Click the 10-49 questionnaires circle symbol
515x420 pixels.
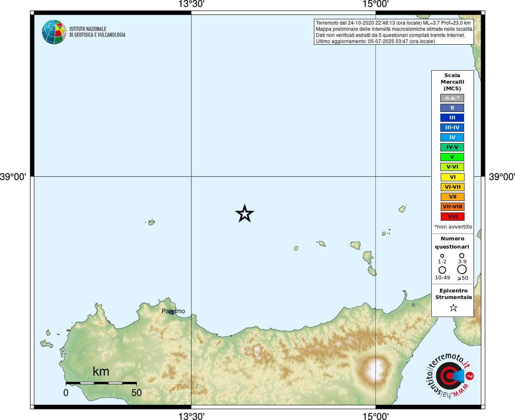(x=442, y=270)
